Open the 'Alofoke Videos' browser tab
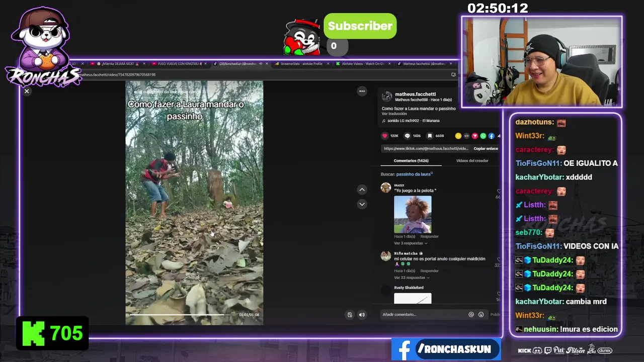This screenshot has width=644, height=362. tap(362, 64)
